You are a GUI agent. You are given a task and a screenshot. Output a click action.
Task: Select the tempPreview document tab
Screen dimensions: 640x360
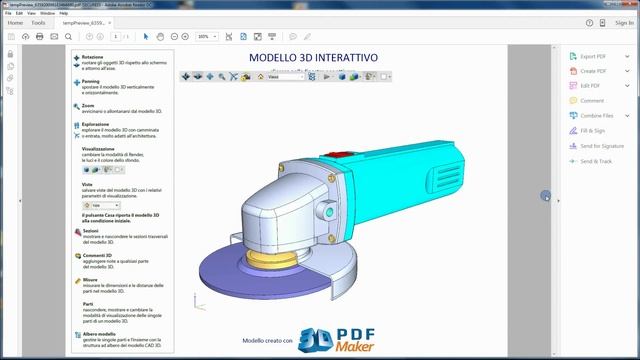[x=84, y=23]
